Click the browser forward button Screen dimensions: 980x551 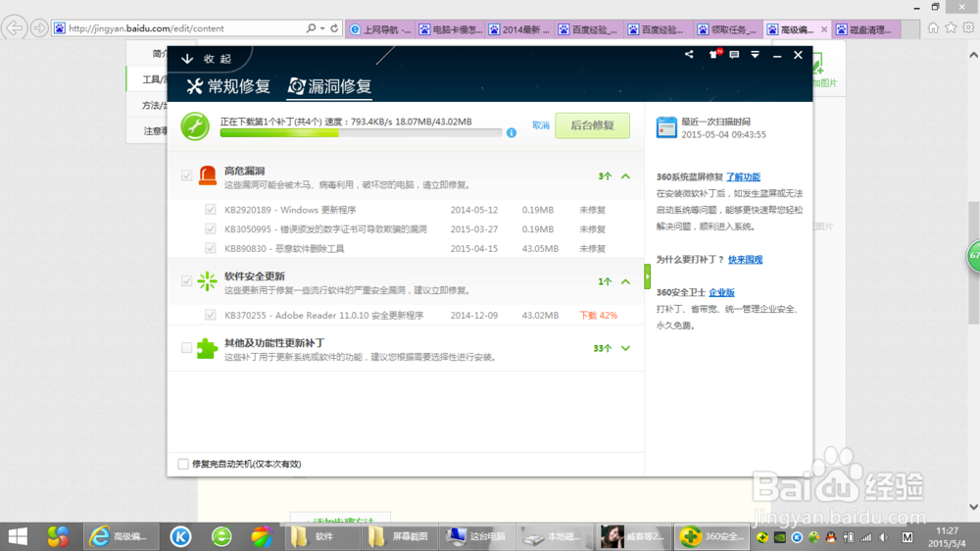point(39,28)
